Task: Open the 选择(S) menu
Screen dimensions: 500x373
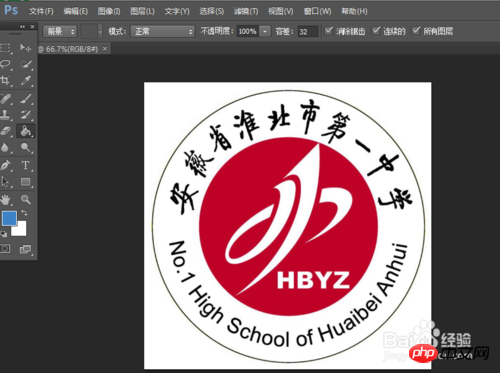Action: pyautogui.click(x=212, y=11)
